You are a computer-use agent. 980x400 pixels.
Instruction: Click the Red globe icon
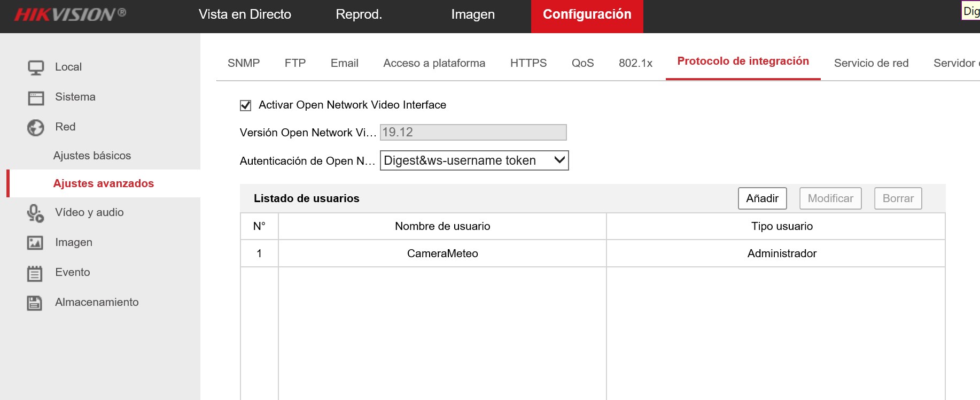point(36,128)
